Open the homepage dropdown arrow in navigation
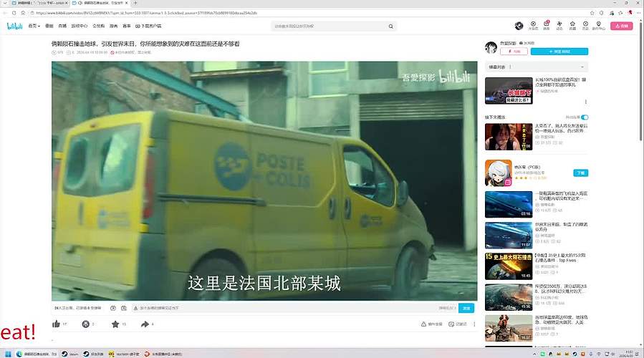Viewport: 644px width, 358px height. pyautogui.click(x=39, y=26)
